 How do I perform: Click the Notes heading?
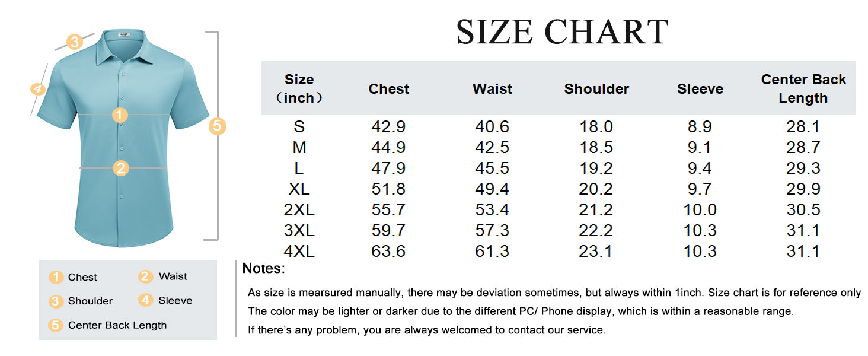pos(263,269)
